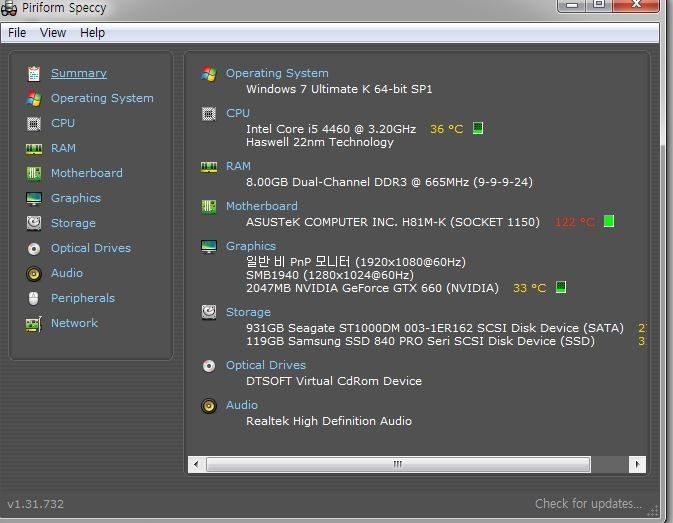Click the 8.00GB Dual-Channel DDR3 line
Image resolution: width=673 pixels, height=523 pixels.
[389, 182]
